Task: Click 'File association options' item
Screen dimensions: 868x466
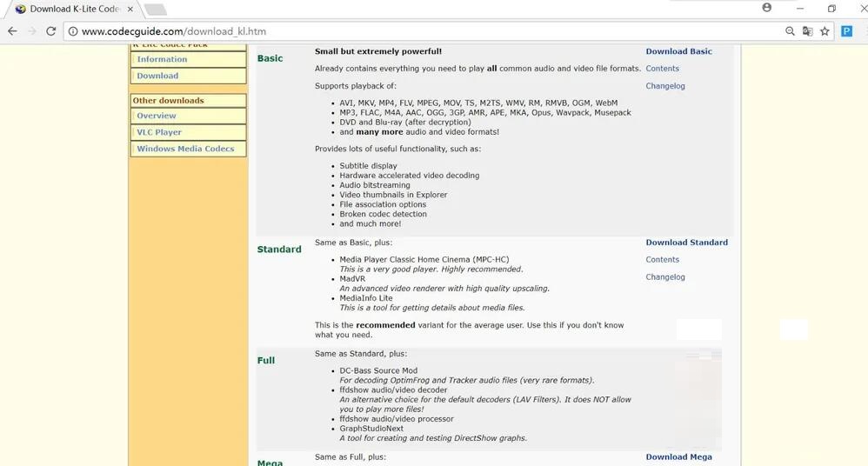Action: pos(383,205)
